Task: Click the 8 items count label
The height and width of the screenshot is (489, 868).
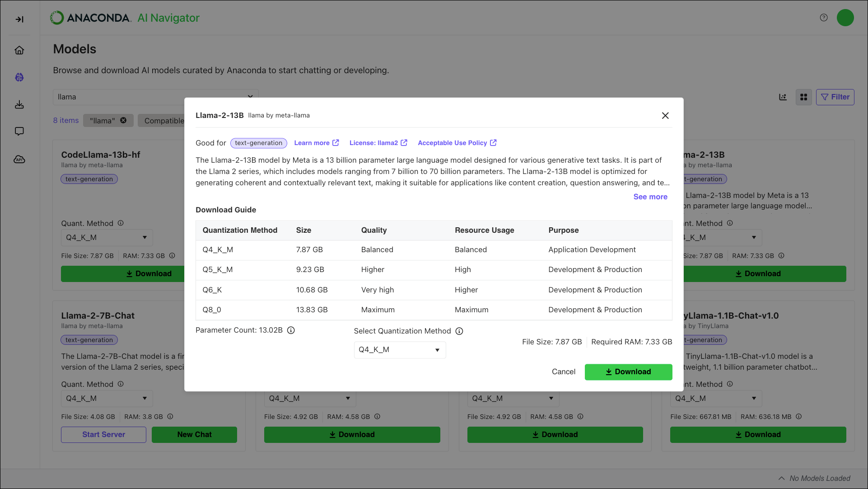Action: tap(66, 120)
